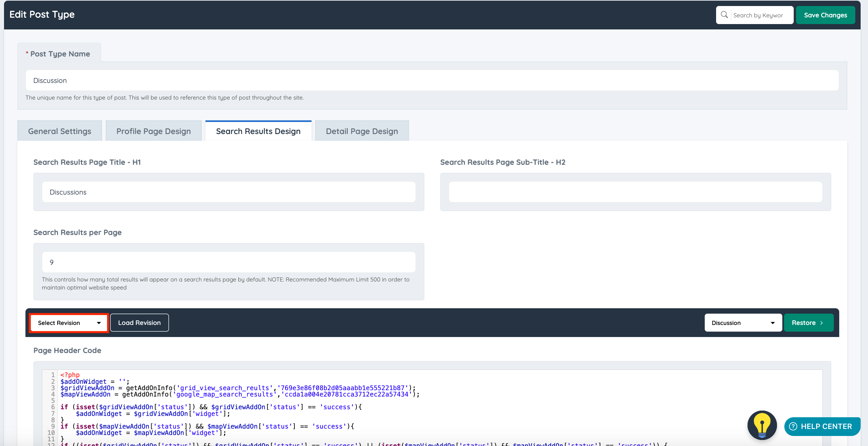Click the lightbulb tips icon
The height and width of the screenshot is (446, 868).
tap(762, 425)
